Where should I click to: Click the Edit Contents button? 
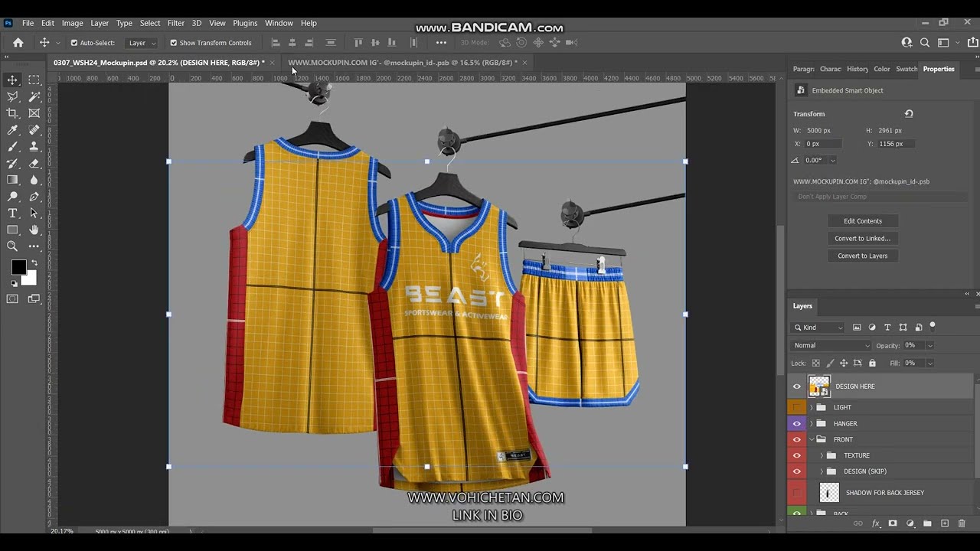click(863, 221)
